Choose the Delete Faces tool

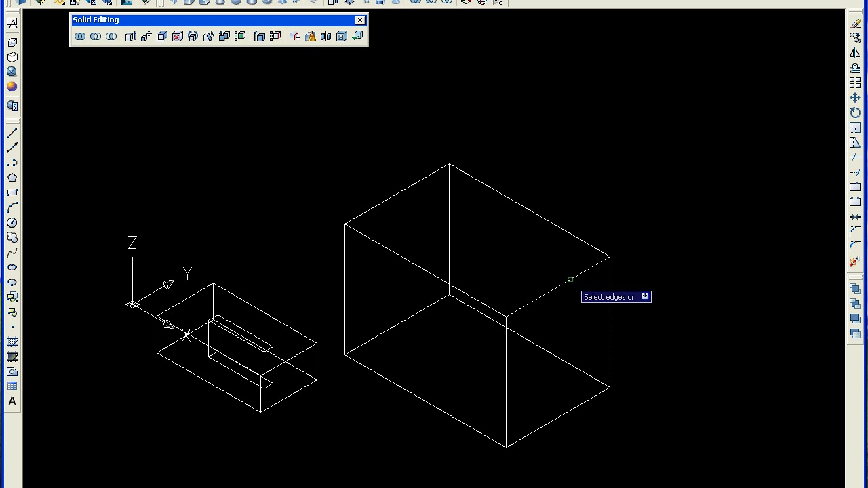[178, 37]
